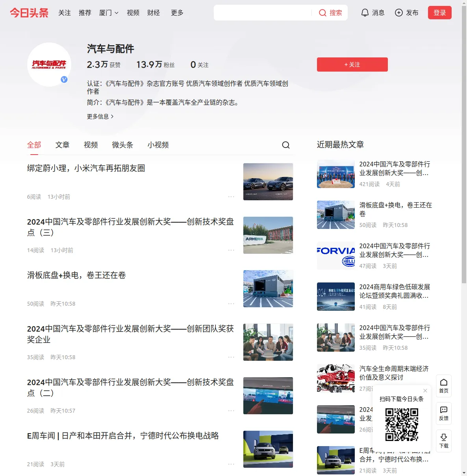467x476 pixels.
Task: Open the 汽车与配件 profile avatar
Action: [49, 65]
